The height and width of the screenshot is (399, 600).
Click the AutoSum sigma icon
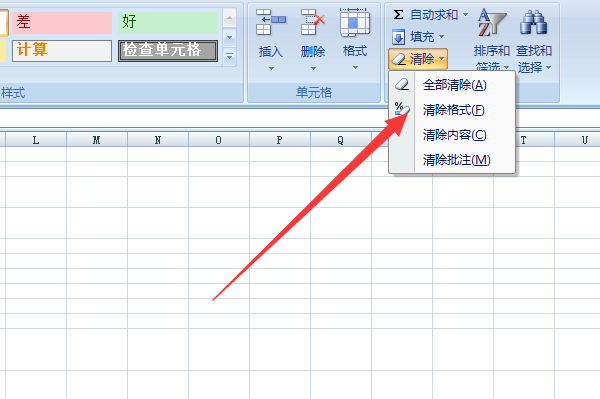pos(398,15)
